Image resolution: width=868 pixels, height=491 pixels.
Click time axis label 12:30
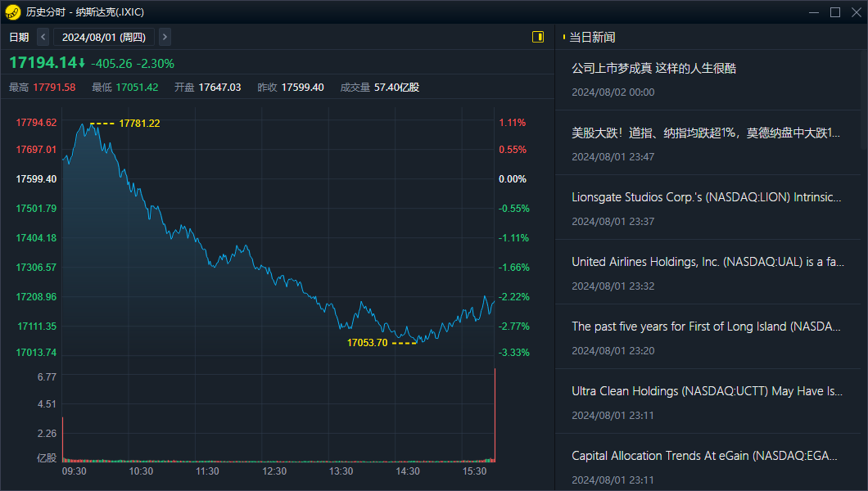tap(274, 471)
